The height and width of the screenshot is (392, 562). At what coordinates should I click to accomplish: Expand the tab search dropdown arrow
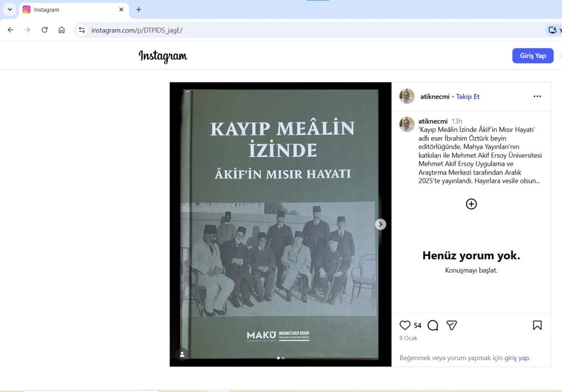point(10,9)
